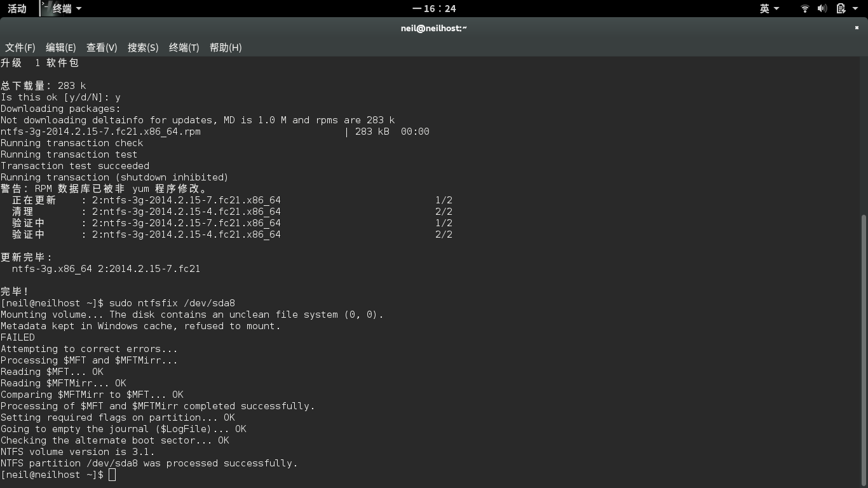
Task: Open the 活动 (Activities) overview
Action: pos(17,8)
